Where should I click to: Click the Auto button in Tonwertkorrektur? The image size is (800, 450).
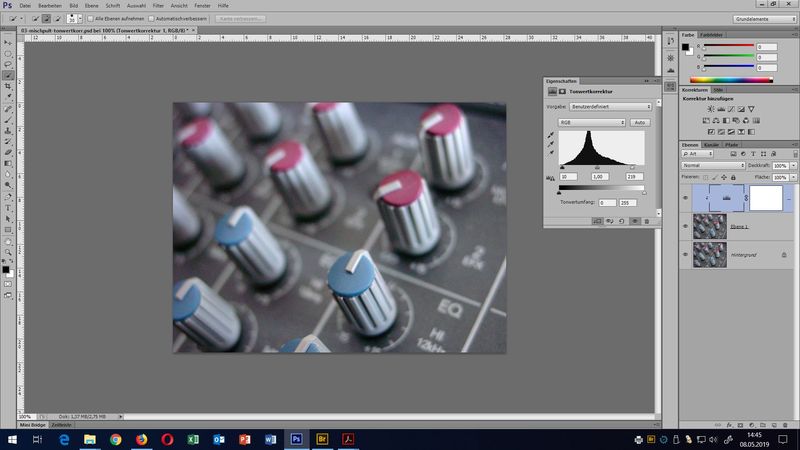tap(641, 122)
